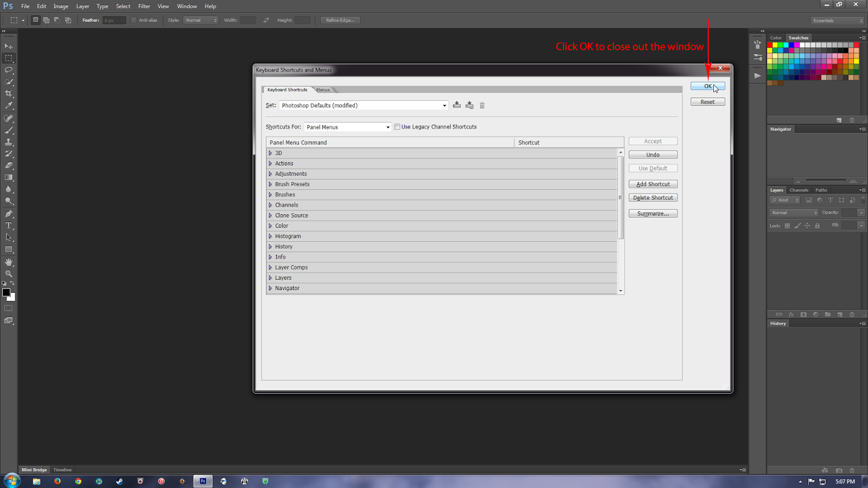Open the Window menu
Viewport: 868px width, 488px height.
point(187,7)
